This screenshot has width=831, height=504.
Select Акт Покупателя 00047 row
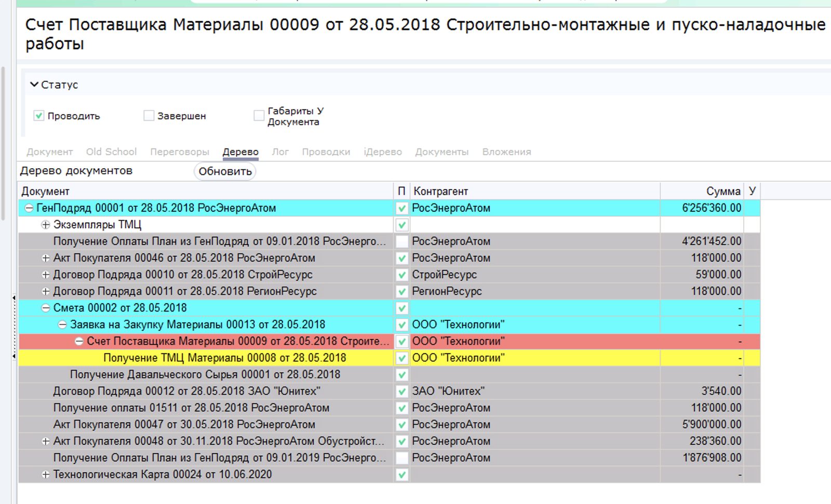(390, 424)
